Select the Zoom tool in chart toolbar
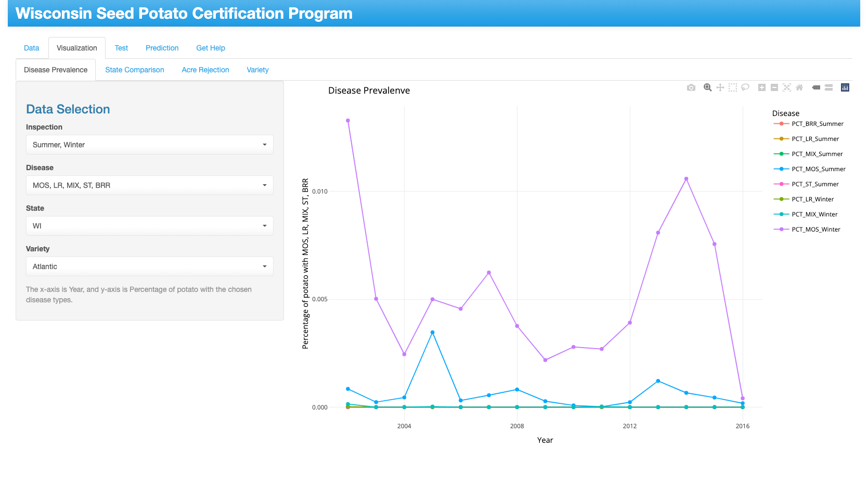868x499 pixels. click(707, 87)
